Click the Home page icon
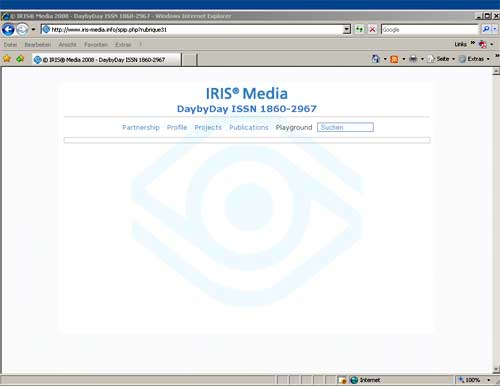This screenshot has height=386, width=500. click(x=375, y=59)
